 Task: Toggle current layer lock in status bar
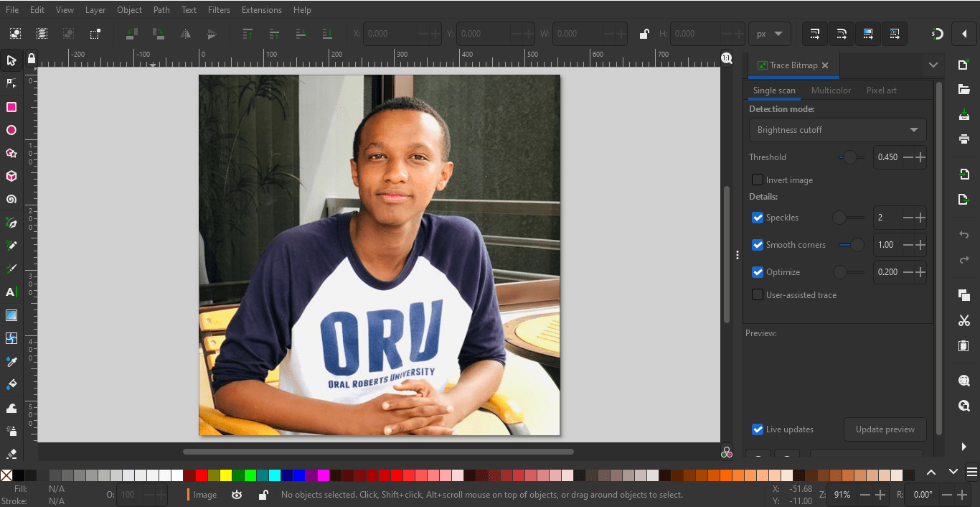pyautogui.click(x=263, y=495)
